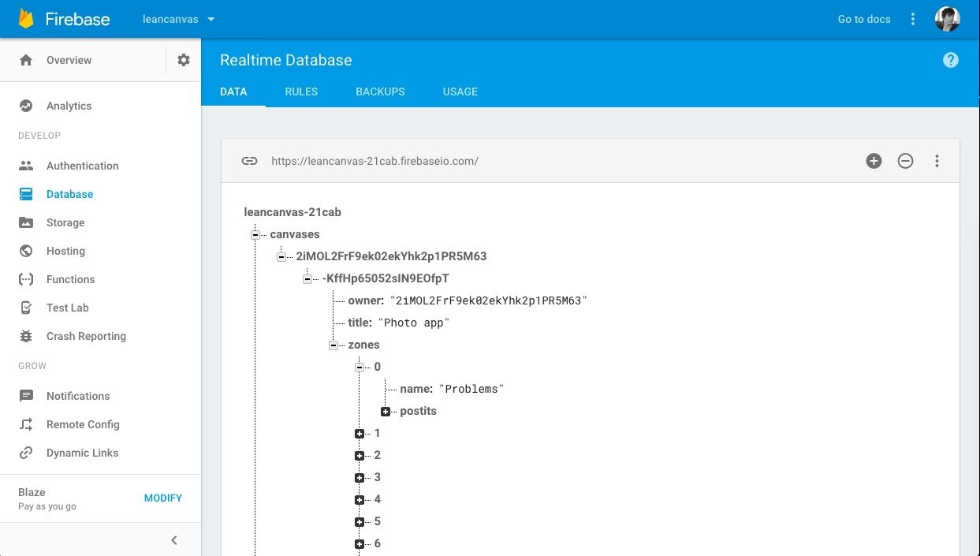This screenshot has width=980, height=556.
Task: Expand the postits node
Action: [385, 412]
